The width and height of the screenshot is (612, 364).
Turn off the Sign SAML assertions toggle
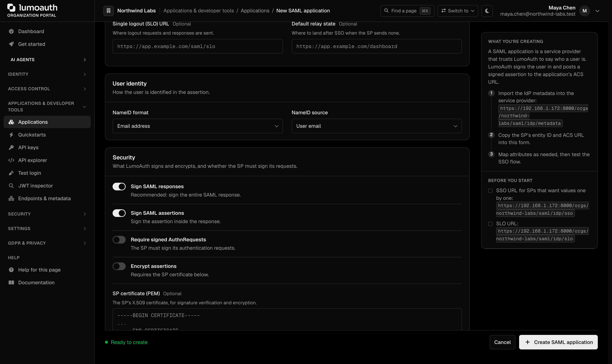(x=119, y=213)
